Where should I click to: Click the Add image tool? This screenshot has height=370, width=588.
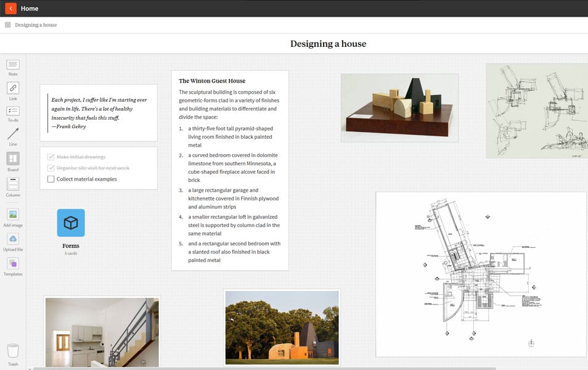point(12,216)
